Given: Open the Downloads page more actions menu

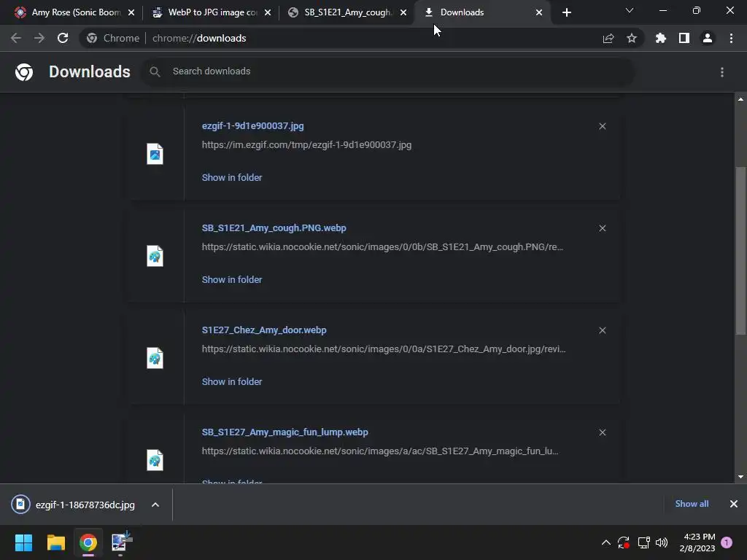Looking at the screenshot, I should point(722,72).
